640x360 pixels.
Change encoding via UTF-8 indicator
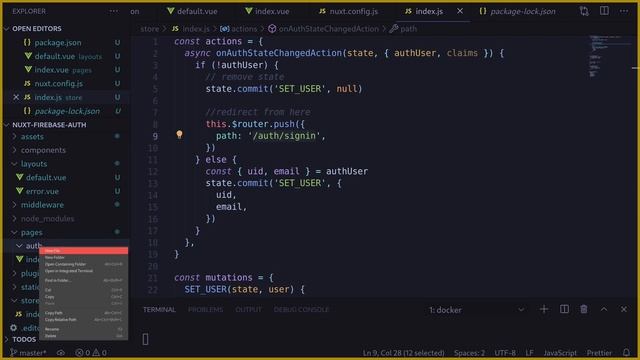pos(505,353)
